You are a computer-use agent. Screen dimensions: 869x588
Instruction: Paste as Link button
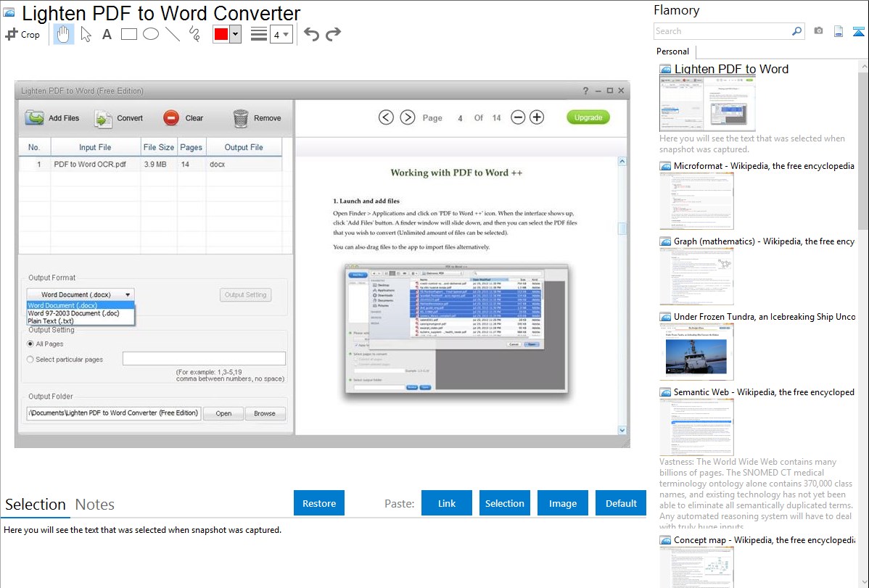pos(447,503)
